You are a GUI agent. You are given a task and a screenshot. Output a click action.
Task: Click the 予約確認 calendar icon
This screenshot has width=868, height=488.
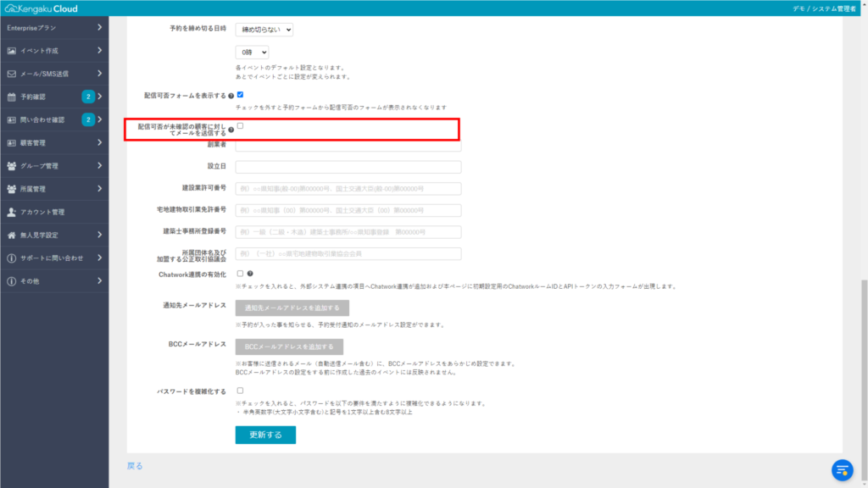click(12, 97)
